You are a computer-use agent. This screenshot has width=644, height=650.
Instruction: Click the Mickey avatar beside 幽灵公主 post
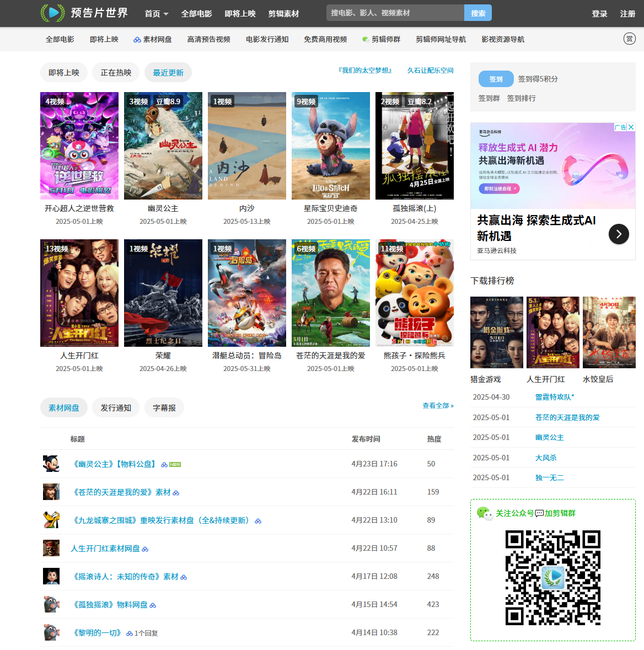pyautogui.click(x=51, y=464)
